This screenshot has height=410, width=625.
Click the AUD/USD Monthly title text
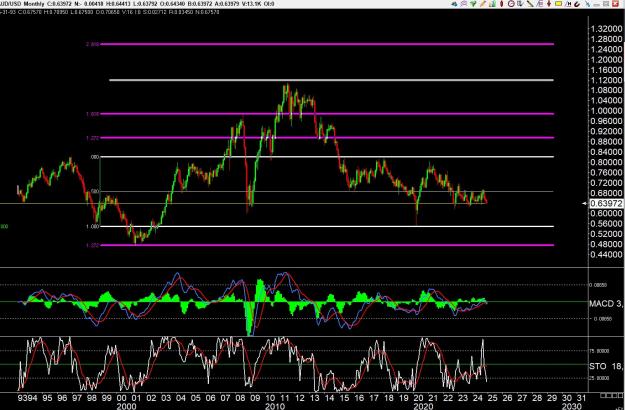click(23, 4)
